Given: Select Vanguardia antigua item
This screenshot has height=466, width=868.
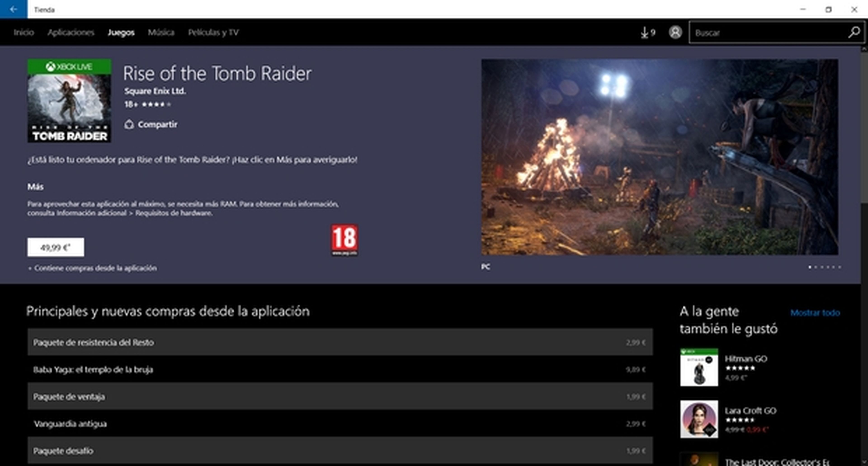Looking at the screenshot, I should pyautogui.click(x=340, y=424).
